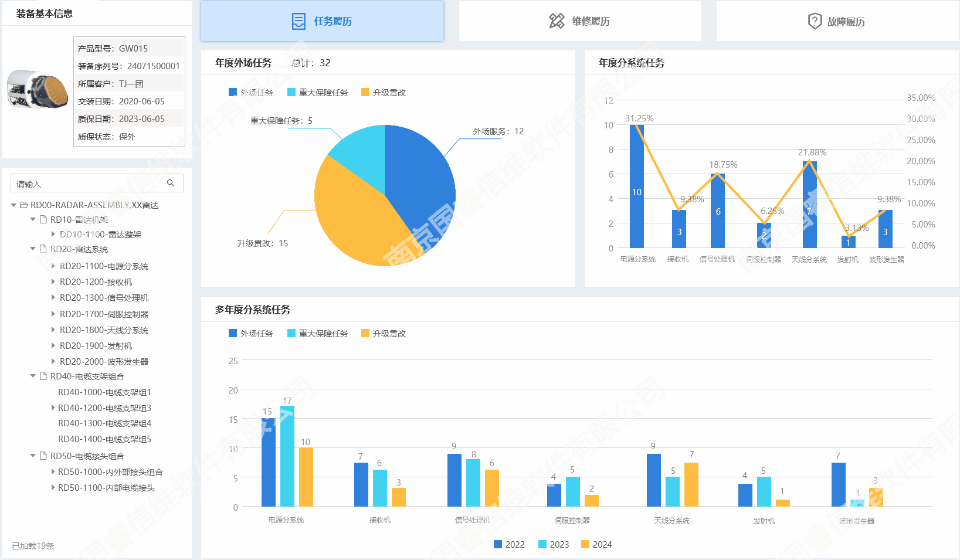Open the 故障履历 tab
The width and height of the screenshot is (960, 560).
[x=837, y=22]
